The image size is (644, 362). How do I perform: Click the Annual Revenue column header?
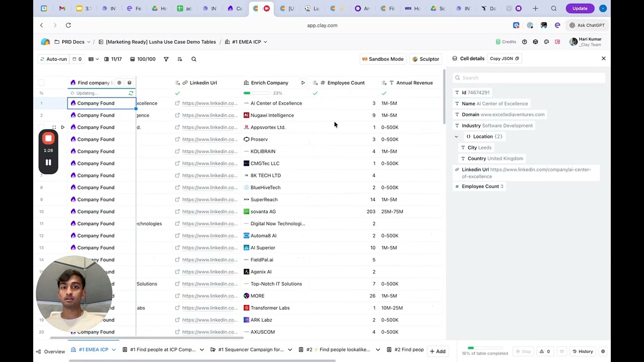[x=411, y=82]
